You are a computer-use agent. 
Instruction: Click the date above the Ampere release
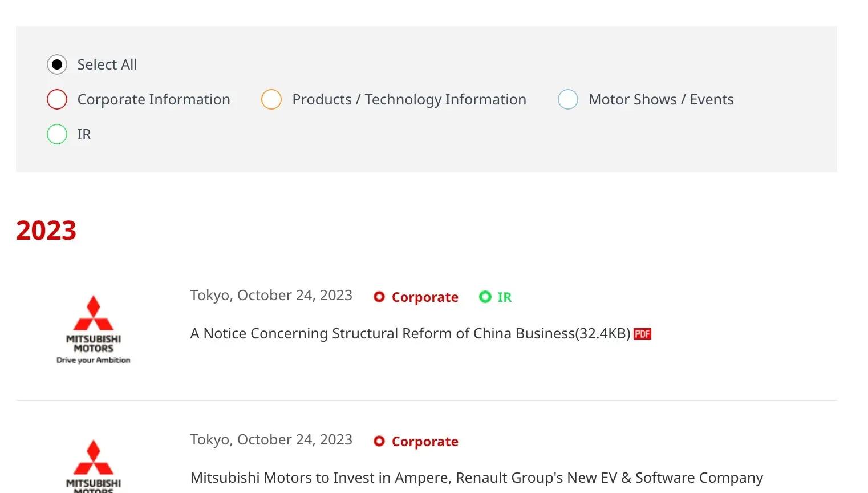tap(271, 439)
